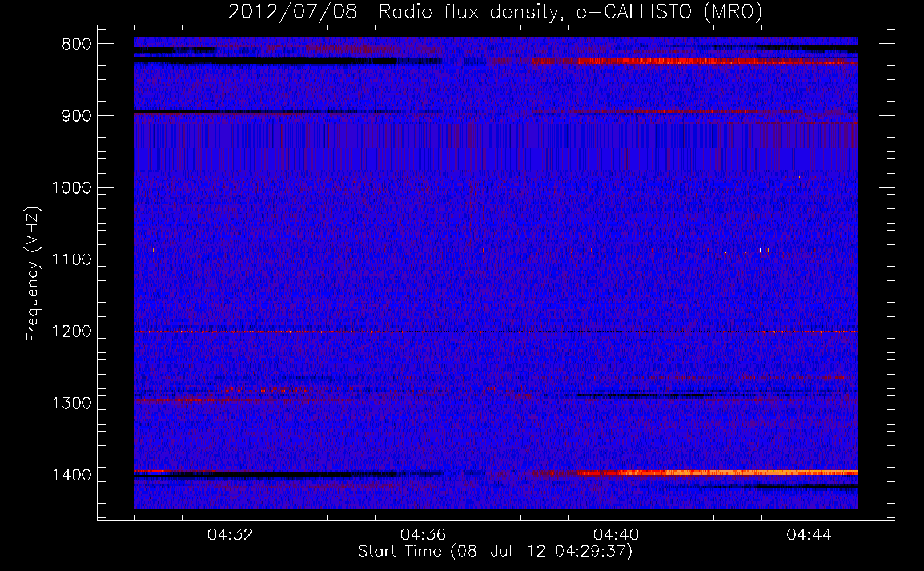Select the frequency tick label 1200
The width and height of the screenshot is (924, 571).
point(71,331)
